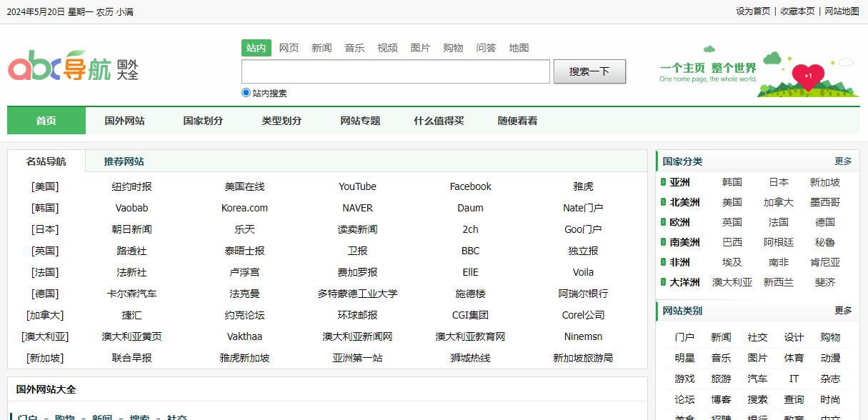868x420 pixels.
Task: Switch to the 推荐网站 tab
Action: point(124,161)
